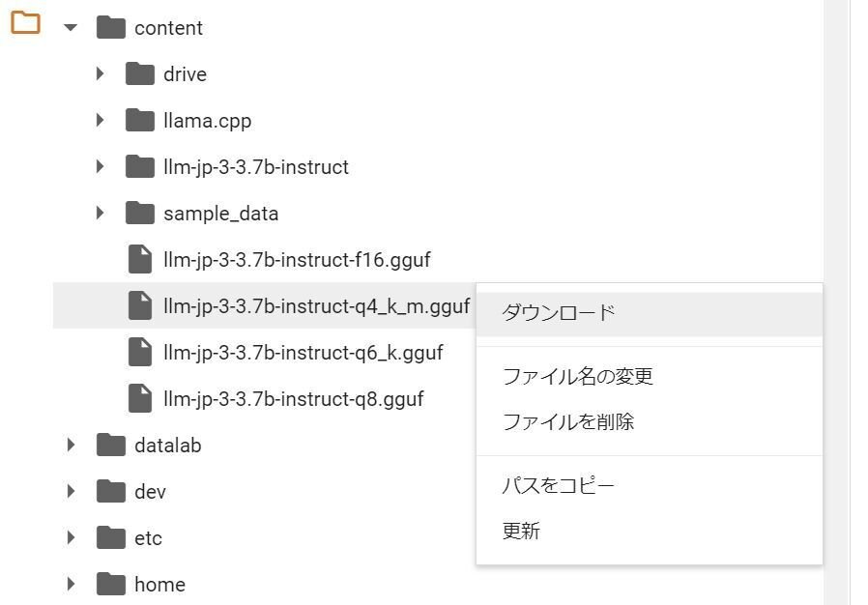Expand the llm-jp-3-3.7b-instruct folder arrow
This screenshot has height=605, width=868.
pyautogui.click(x=100, y=166)
